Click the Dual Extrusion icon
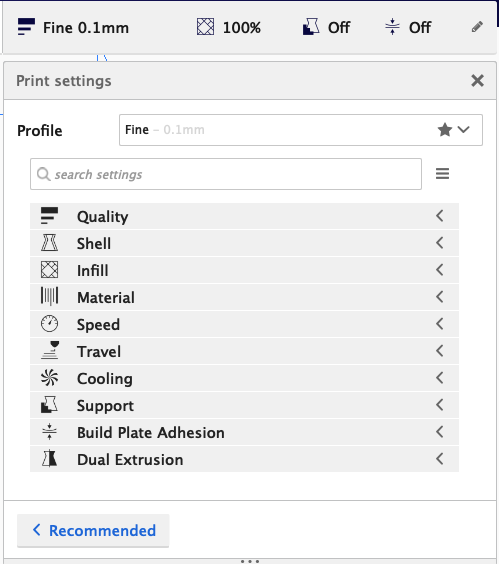Viewport: 499px width, 564px height. [x=49, y=459]
